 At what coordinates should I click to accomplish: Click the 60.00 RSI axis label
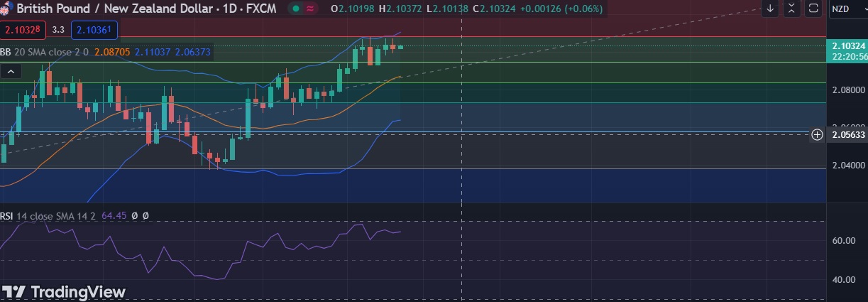coord(842,241)
